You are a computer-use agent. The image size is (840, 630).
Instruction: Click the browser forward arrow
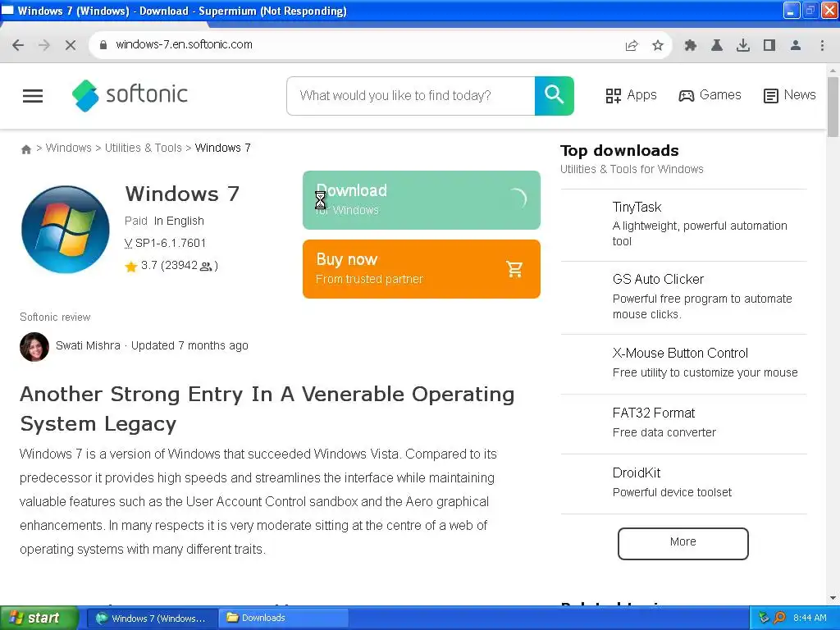(x=44, y=45)
